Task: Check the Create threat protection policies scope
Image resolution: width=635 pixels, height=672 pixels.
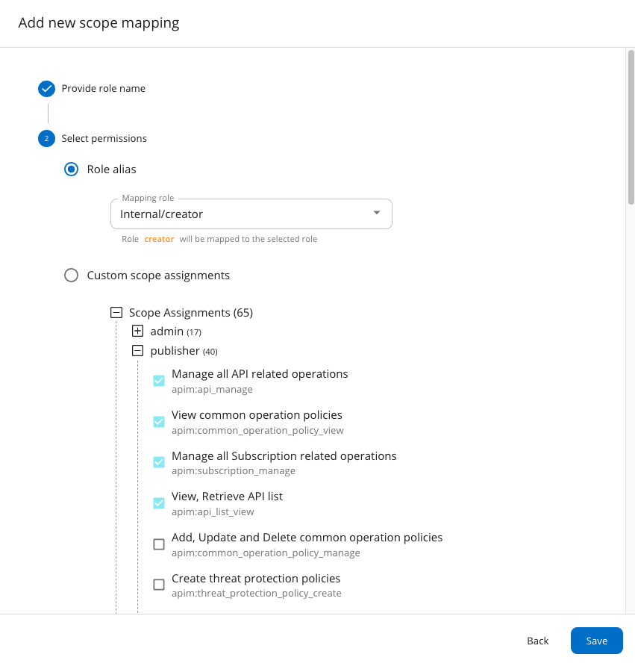Action: click(158, 585)
